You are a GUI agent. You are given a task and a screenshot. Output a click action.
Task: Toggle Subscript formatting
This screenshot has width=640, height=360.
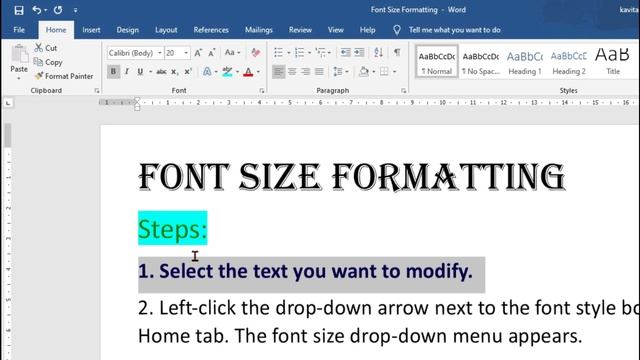[x=175, y=72]
